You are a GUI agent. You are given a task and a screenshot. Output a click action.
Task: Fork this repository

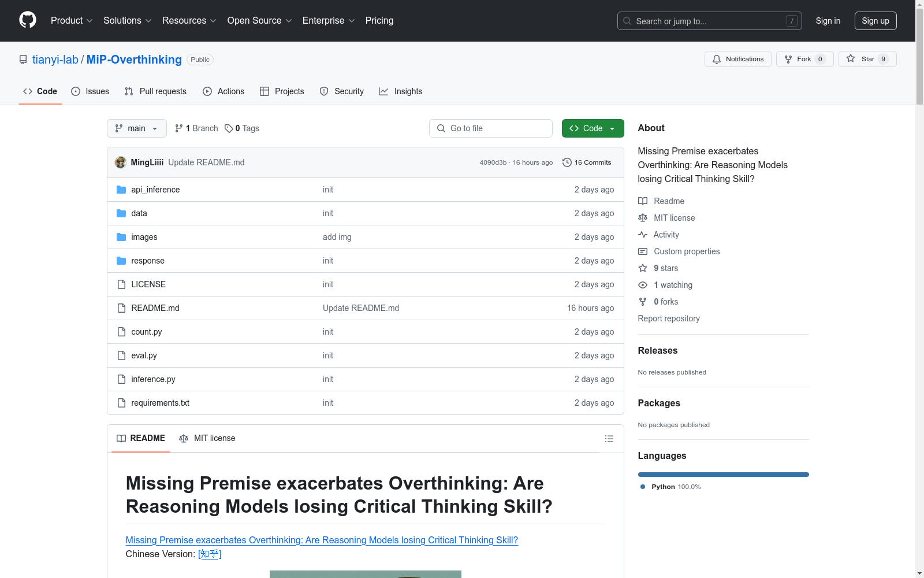point(805,59)
